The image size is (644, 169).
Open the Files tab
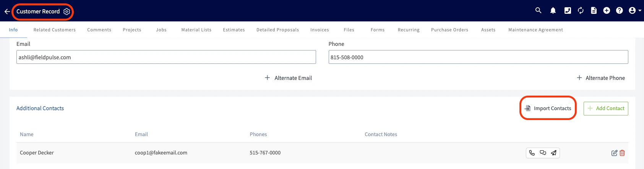(349, 30)
